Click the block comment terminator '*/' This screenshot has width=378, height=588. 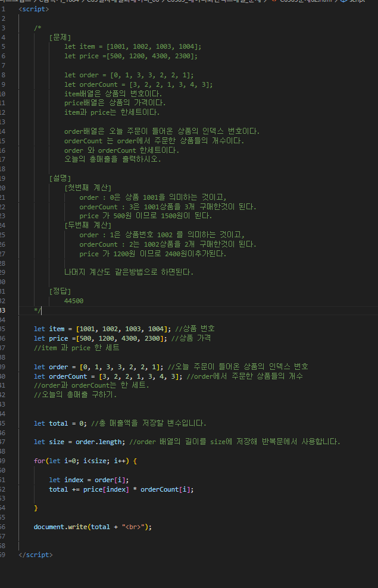[x=38, y=310]
